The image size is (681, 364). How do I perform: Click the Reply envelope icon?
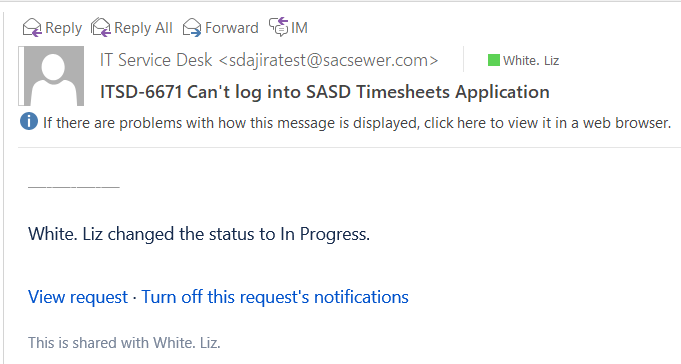pyautogui.click(x=32, y=28)
